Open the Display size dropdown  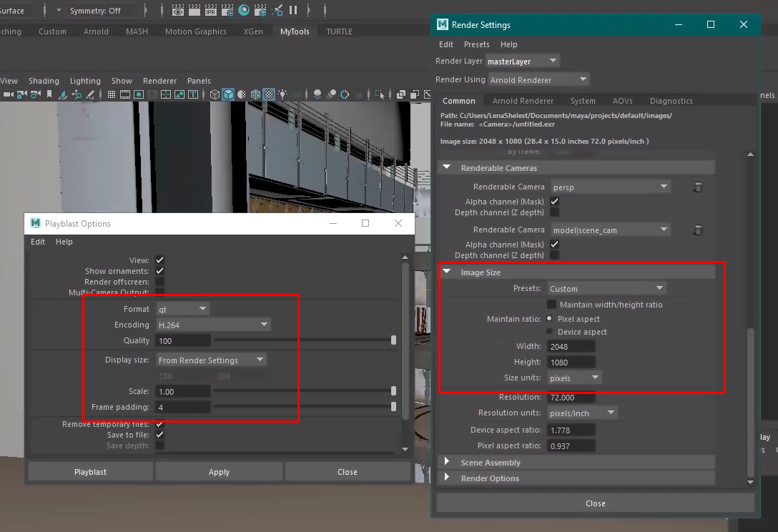pyautogui.click(x=211, y=360)
